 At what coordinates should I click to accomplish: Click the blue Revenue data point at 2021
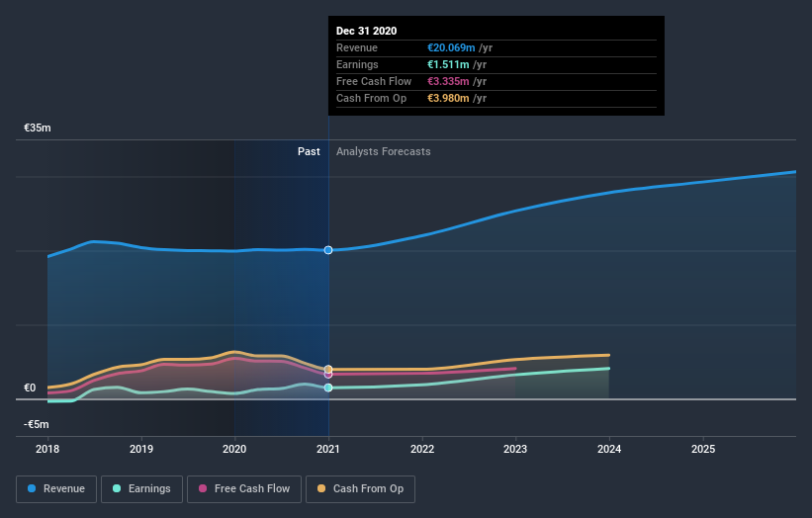coord(328,250)
